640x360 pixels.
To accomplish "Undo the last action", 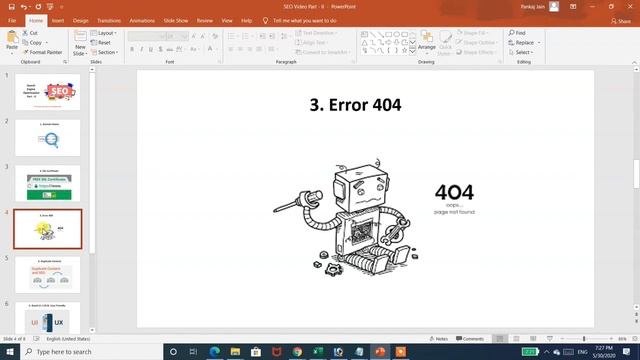I will (24, 7).
